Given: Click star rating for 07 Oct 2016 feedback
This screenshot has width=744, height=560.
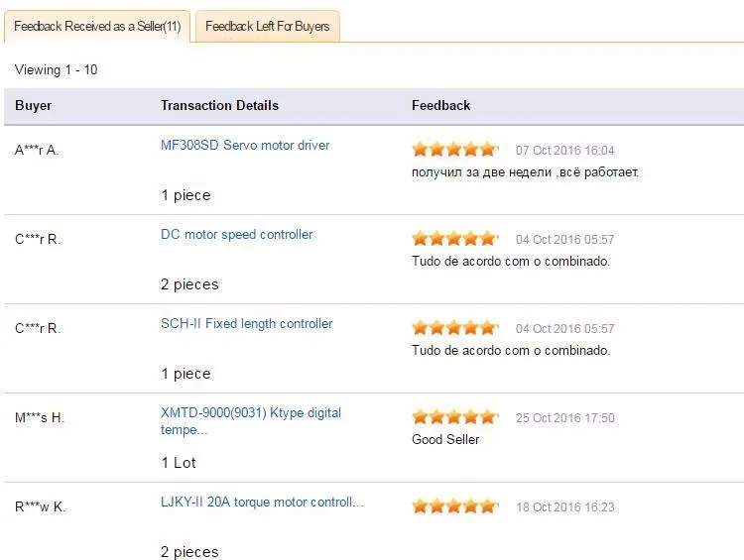Looking at the screenshot, I should [x=455, y=150].
